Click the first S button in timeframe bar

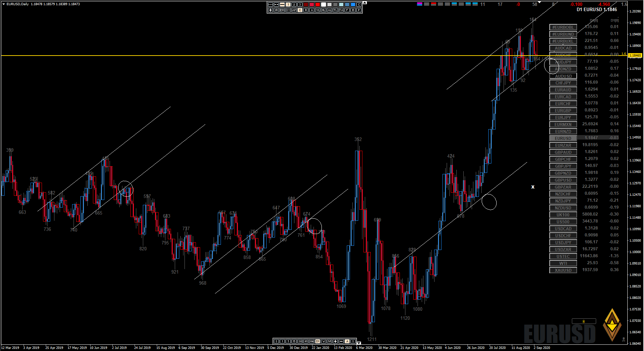click(x=276, y=341)
